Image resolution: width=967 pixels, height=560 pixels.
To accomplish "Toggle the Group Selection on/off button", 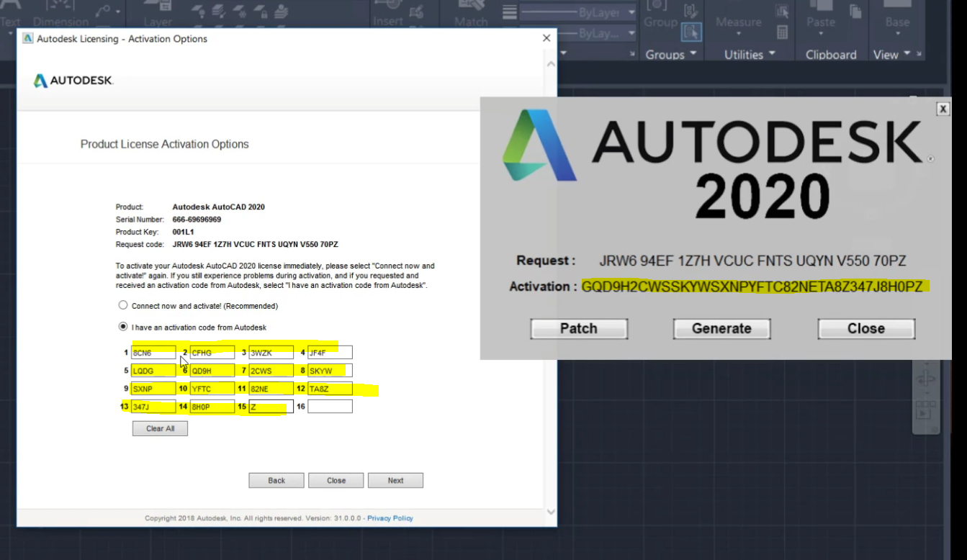I will pyautogui.click(x=691, y=32).
